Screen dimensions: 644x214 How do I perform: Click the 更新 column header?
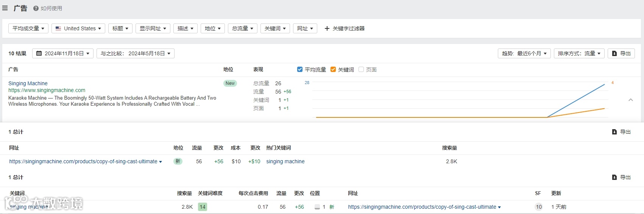click(x=556, y=193)
